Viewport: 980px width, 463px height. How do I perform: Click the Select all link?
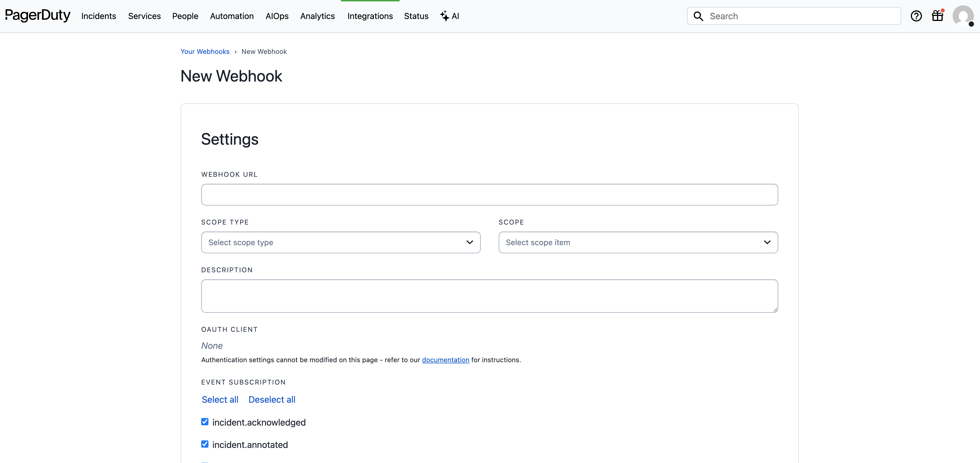coord(220,399)
